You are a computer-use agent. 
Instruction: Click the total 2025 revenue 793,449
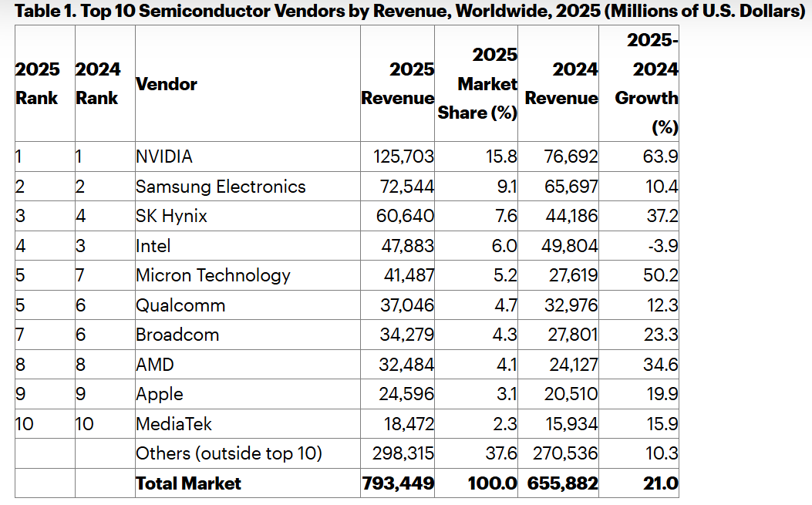(x=399, y=483)
